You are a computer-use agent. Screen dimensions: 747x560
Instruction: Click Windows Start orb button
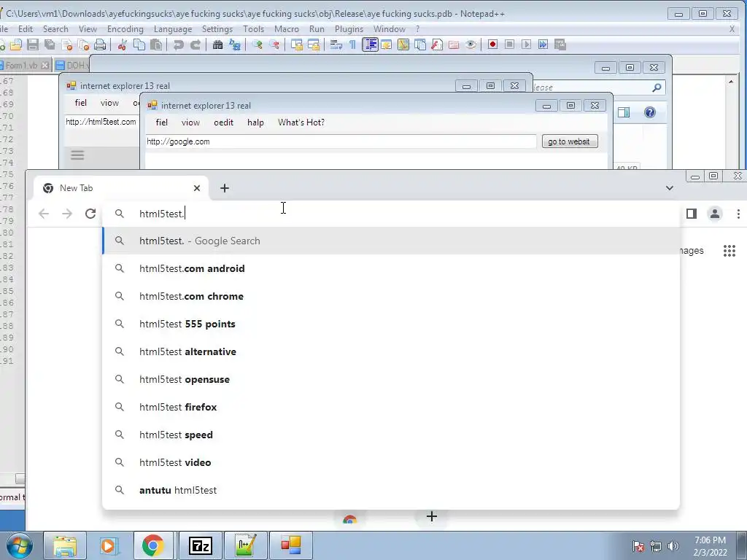pos(20,545)
